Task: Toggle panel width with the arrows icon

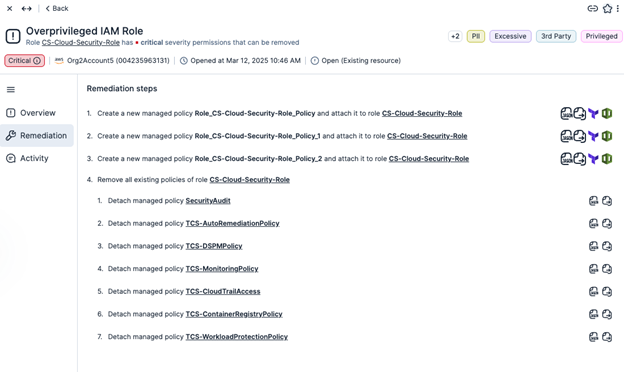Action: [x=27, y=8]
